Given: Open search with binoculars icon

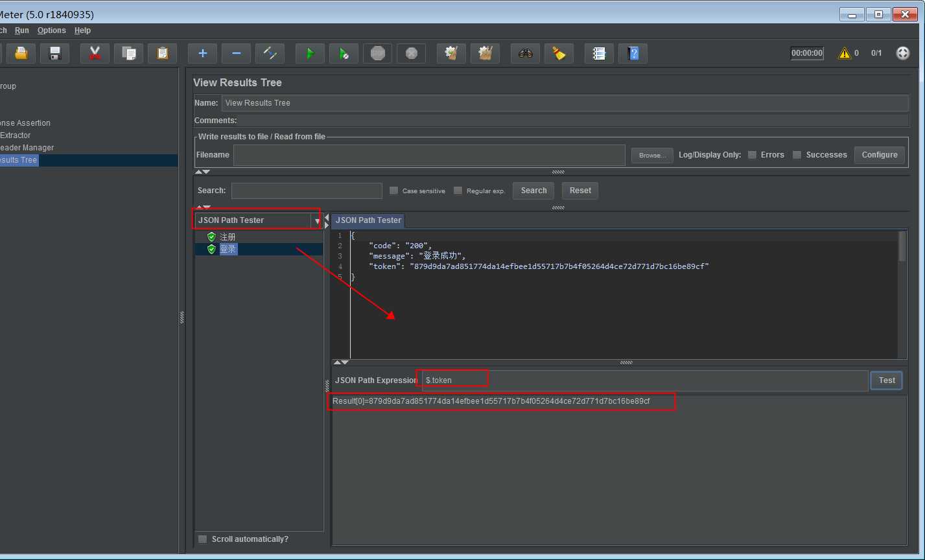Looking at the screenshot, I should (526, 53).
